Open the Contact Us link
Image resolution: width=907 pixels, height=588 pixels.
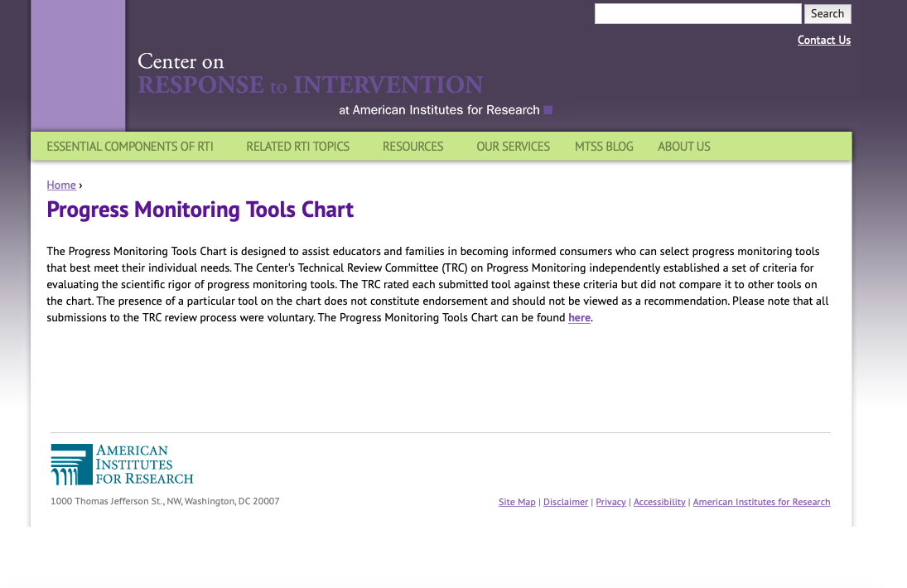point(823,40)
